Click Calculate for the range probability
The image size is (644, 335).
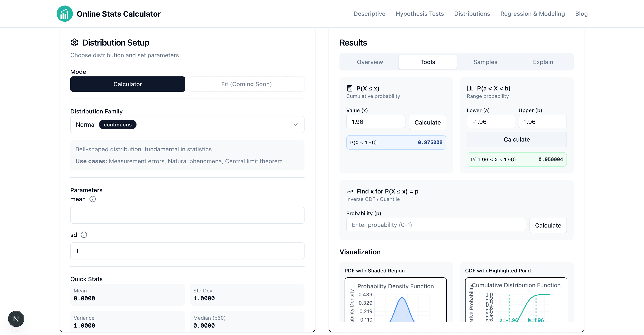point(516,139)
